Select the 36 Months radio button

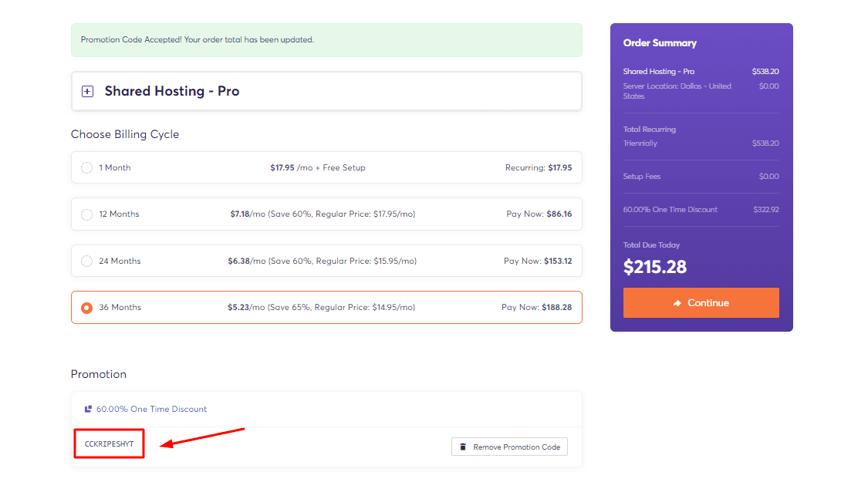[x=86, y=308]
